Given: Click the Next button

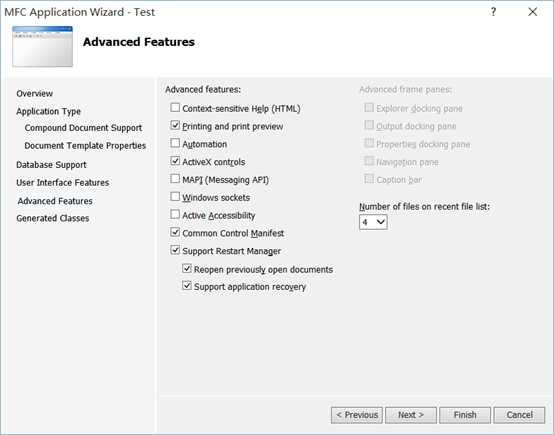Looking at the screenshot, I should (411, 415).
